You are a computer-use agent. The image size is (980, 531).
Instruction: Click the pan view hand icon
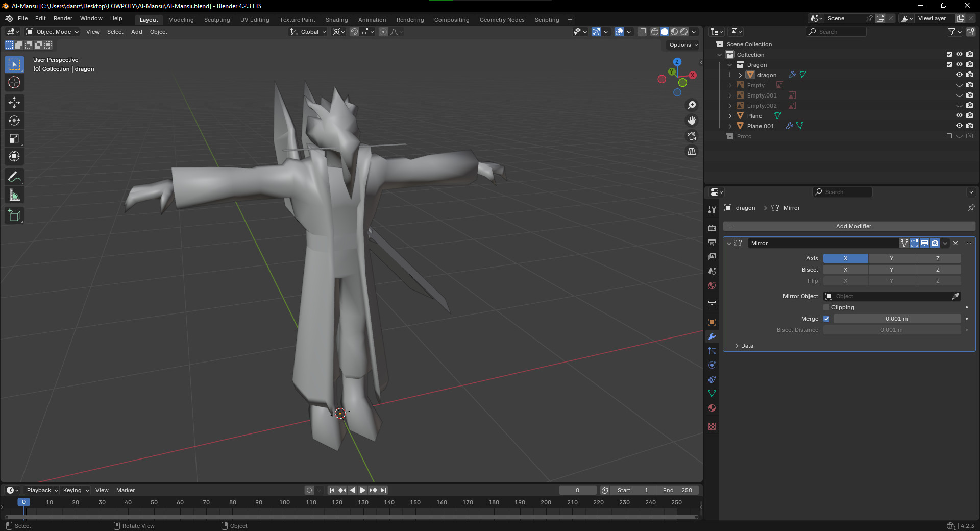(692, 120)
